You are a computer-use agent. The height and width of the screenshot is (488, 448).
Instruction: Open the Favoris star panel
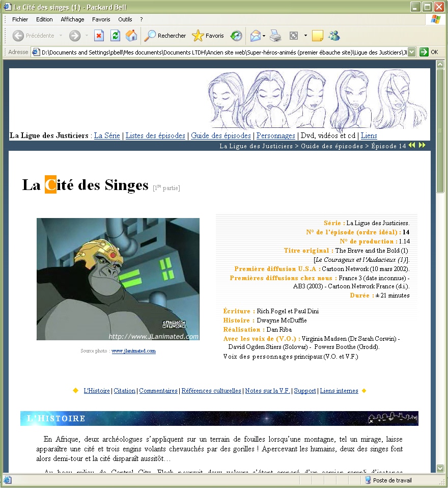click(x=208, y=36)
